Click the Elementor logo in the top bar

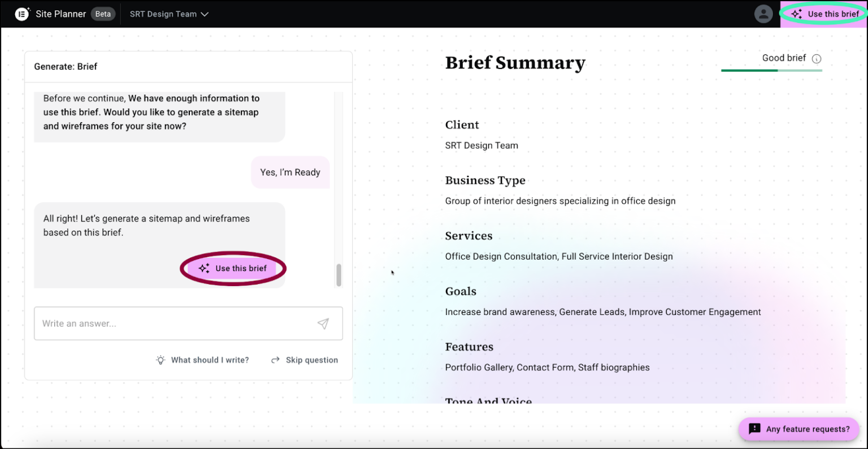pyautogui.click(x=22, y=14)
